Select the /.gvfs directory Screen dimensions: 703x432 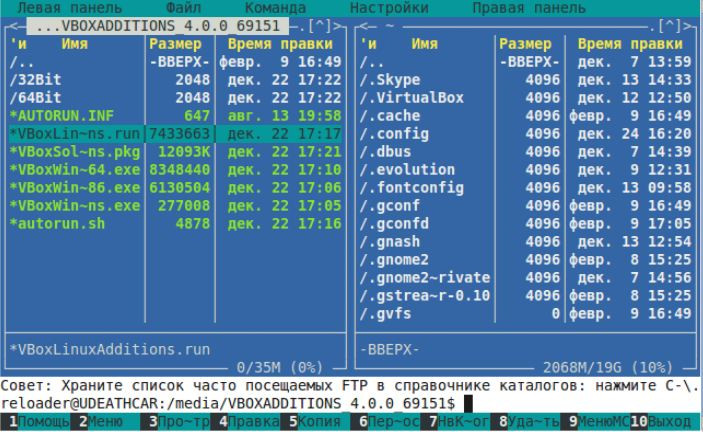[x=525, y=313]
